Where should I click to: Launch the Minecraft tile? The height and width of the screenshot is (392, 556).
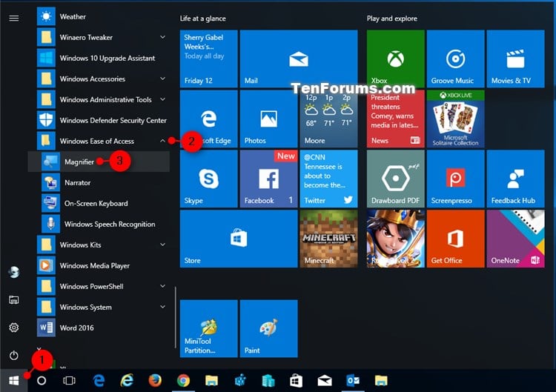pyautogui.click(x=328, y=239)
